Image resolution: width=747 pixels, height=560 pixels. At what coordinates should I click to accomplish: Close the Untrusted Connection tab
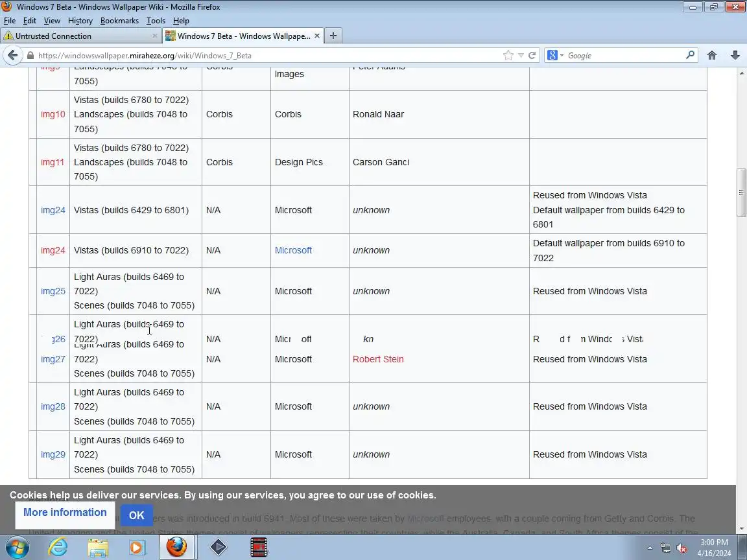[154, 36]
